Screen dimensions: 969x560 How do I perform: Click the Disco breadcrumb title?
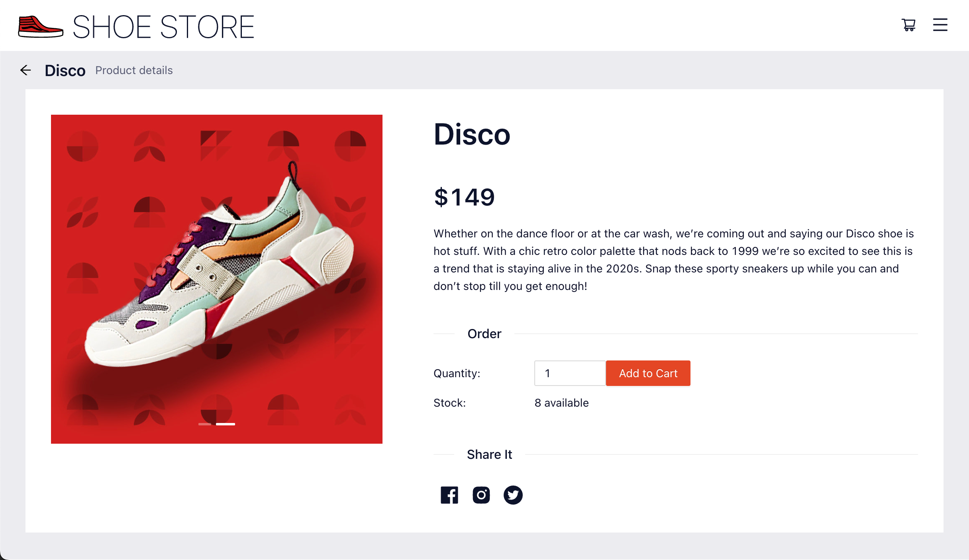(x=65, y=70)
